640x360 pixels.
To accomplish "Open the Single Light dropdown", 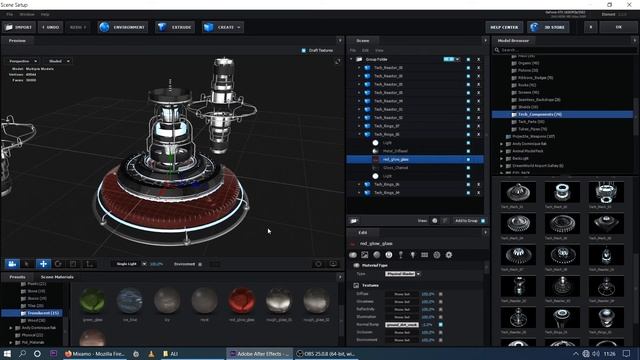I will (129, 264).
